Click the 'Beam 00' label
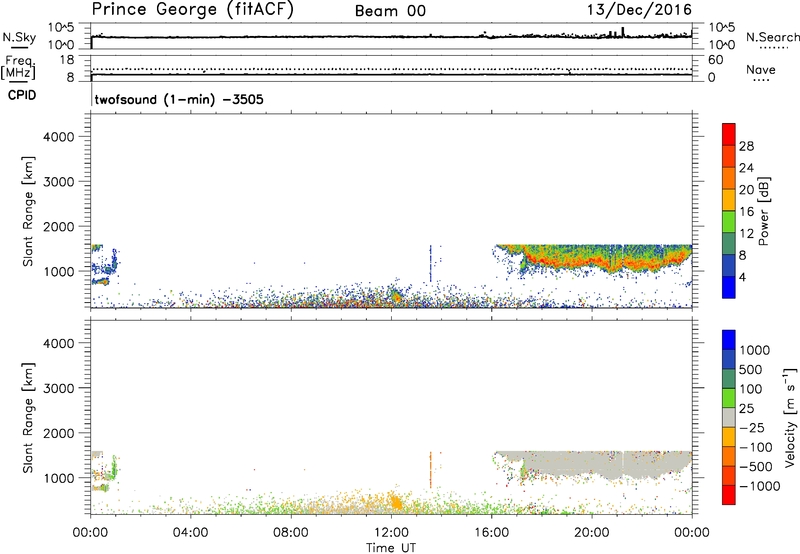This screenshot has width=800, height=554. point(390,11)
